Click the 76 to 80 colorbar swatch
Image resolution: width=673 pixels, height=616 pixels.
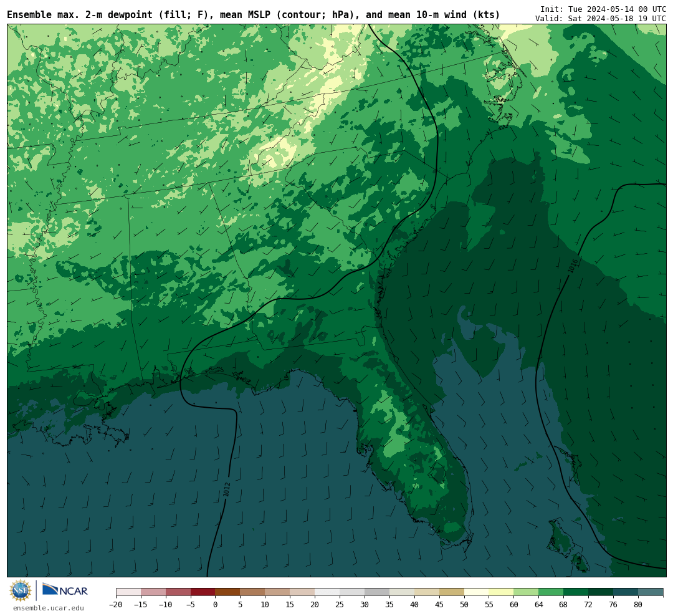(x=626, y=592)
